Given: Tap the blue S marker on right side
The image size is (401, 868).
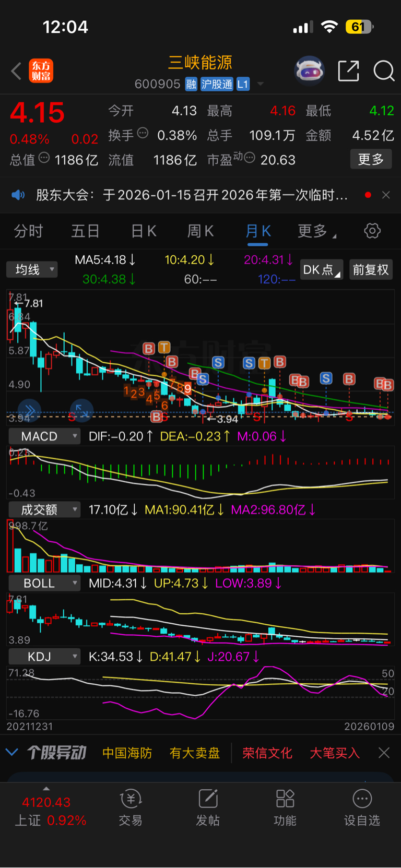Looking at the screenshot, I should pyautogui.click(x=326, y=378).
